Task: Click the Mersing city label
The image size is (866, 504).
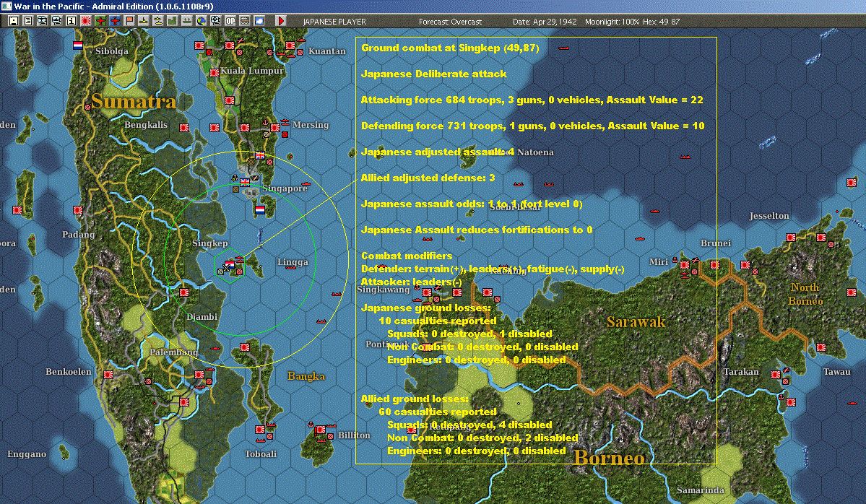Action: coord(311,125)
